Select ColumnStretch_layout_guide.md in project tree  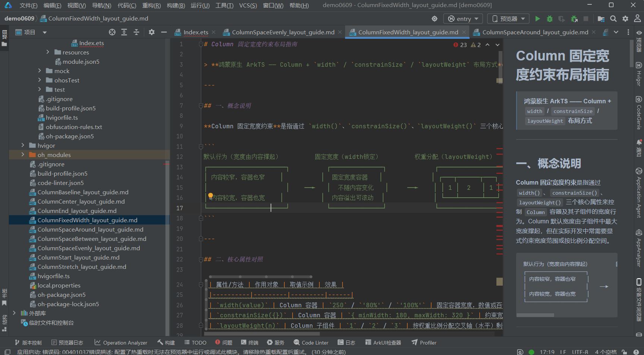pos(82,267)
